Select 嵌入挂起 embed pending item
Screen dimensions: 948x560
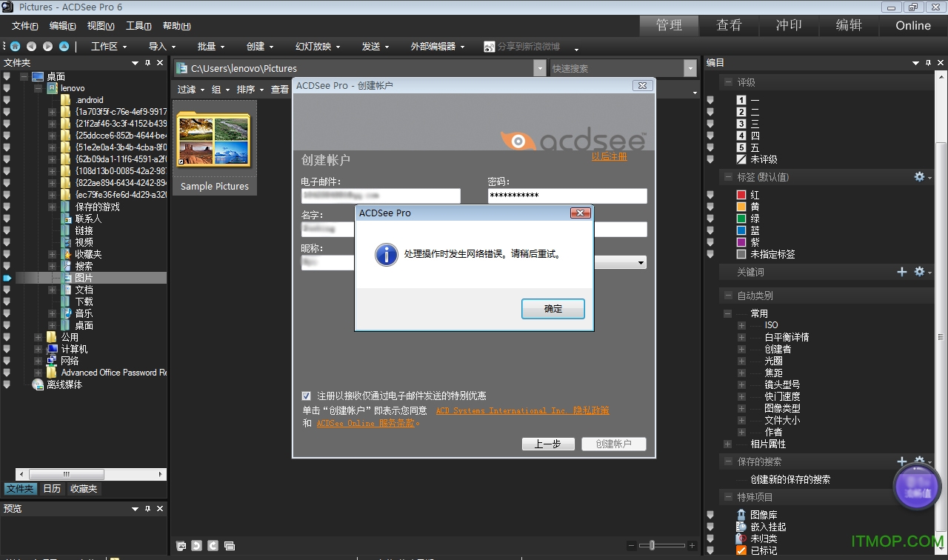761,527
